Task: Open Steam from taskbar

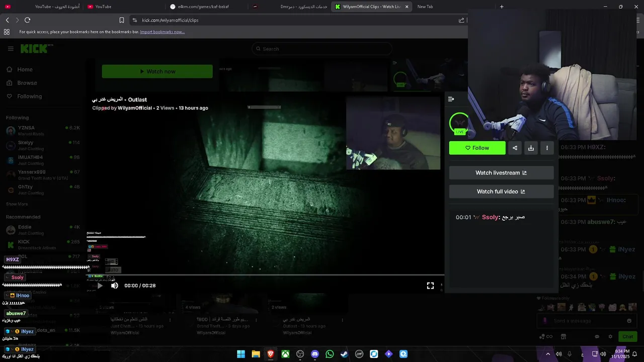Action: pos(344,354)
